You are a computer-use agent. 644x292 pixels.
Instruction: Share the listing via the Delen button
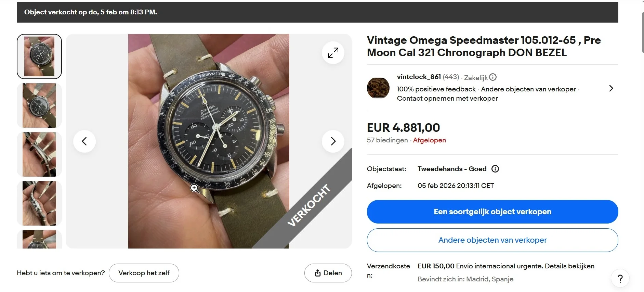point(328,273)
